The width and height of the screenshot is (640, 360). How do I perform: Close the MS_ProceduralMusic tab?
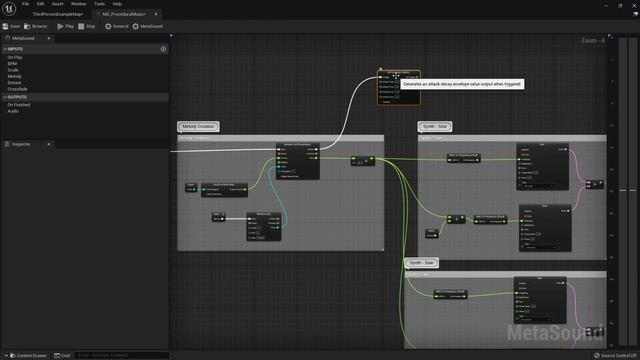(156, 14)
